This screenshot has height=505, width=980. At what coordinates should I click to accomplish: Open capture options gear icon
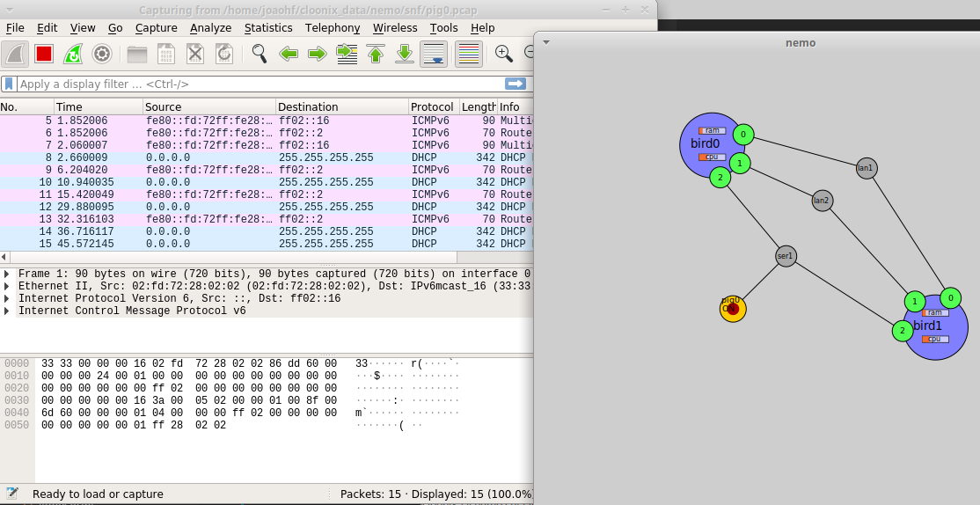pos(102,54)
